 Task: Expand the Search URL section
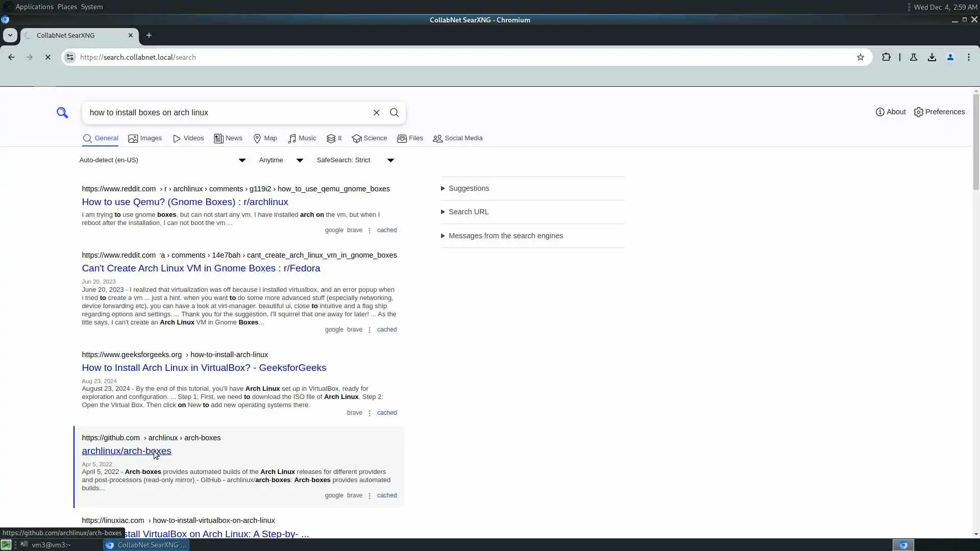(x=468, y=212)
